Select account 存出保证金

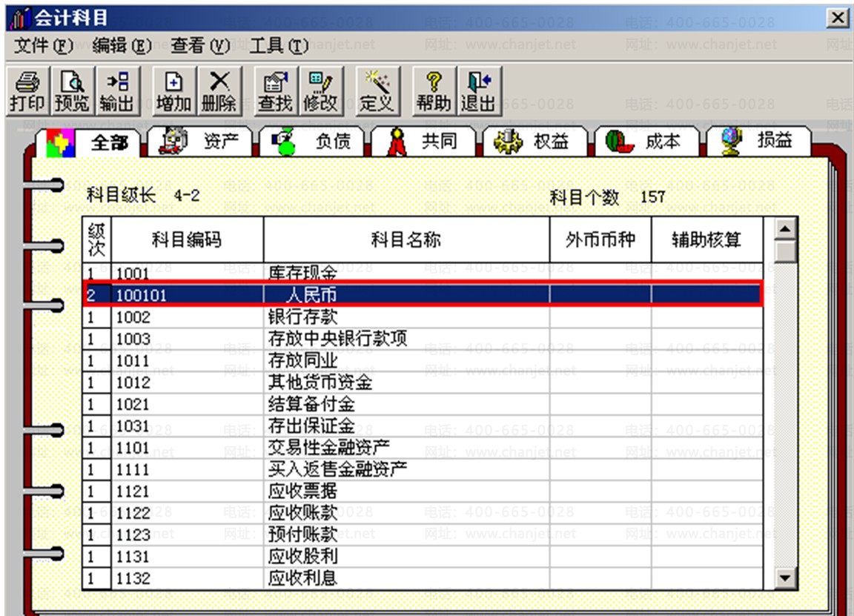coord(311,426)
